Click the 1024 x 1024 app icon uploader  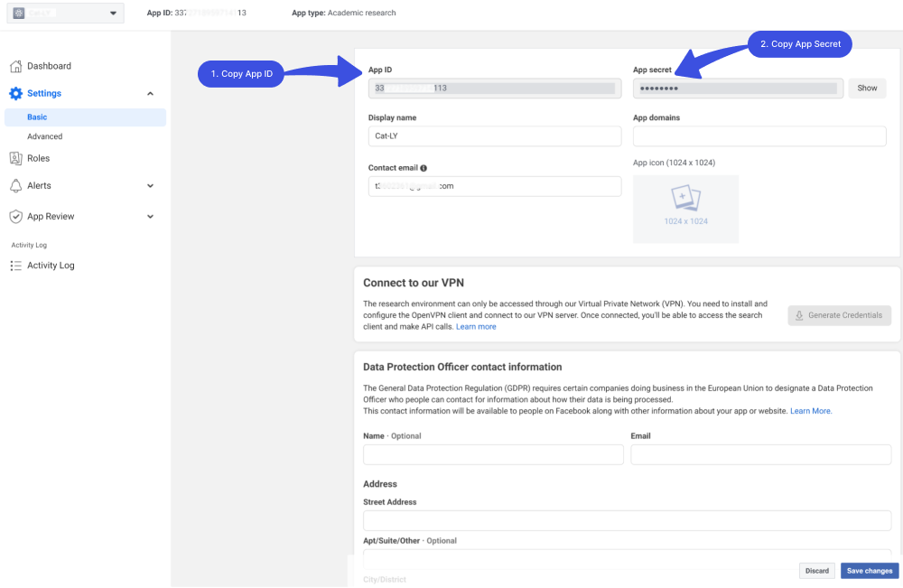coord(685,209)
